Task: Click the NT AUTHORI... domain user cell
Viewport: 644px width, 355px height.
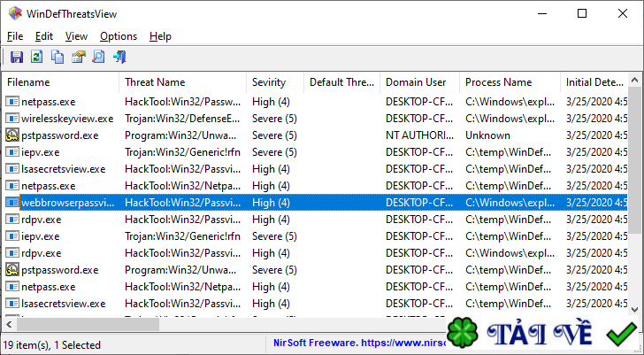Action: pos(419,135)
